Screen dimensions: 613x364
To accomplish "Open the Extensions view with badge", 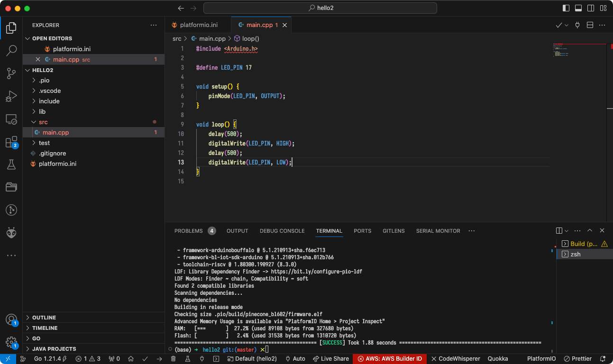I will coord(11,142).
